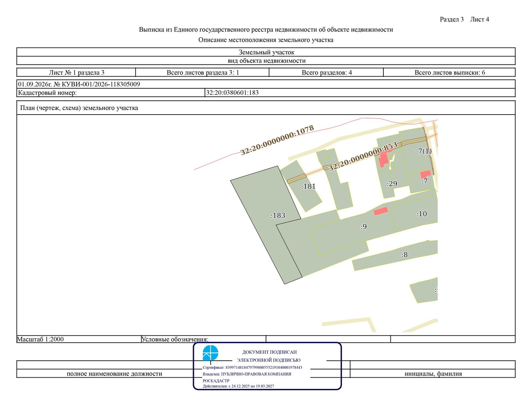
Task: Click the document title Выписка из Единого государственного реестра
Action: pyautogui.click(x=266, y=29)
